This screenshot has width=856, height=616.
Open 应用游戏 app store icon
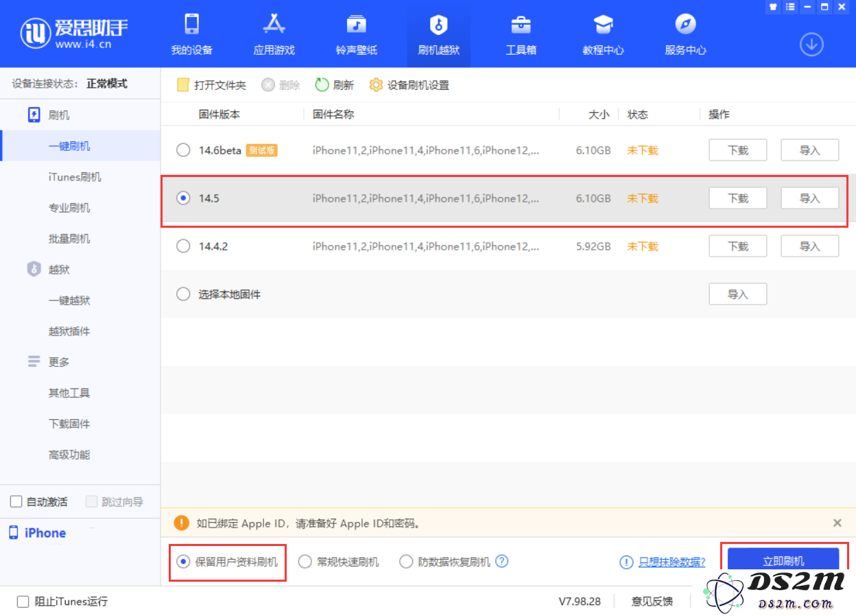pyautogui.click(x=274, y=25)
